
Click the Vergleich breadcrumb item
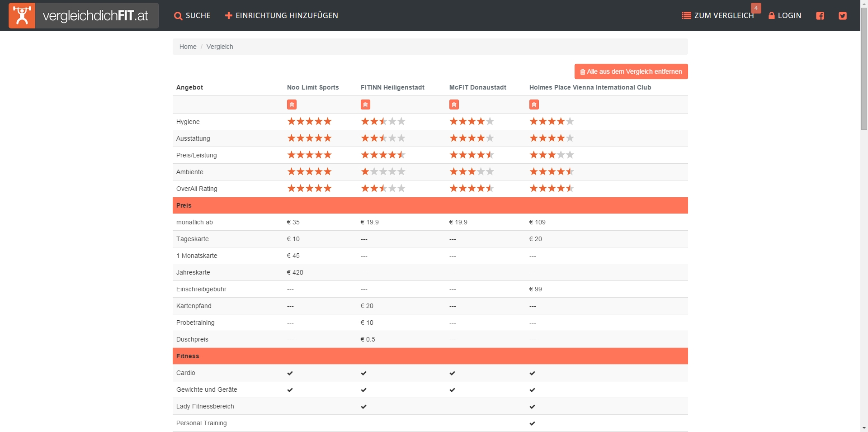pyautogui.click(x=220, y=47)
